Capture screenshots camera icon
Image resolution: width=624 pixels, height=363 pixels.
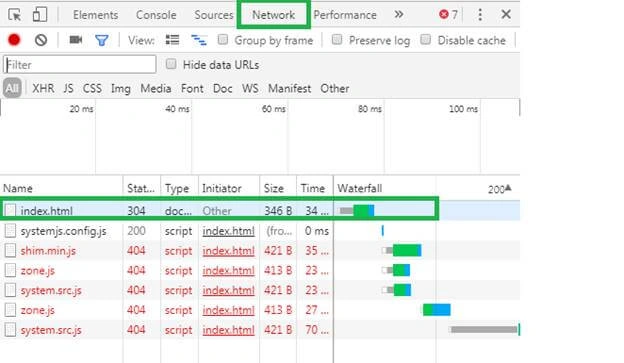pos(76,39)
